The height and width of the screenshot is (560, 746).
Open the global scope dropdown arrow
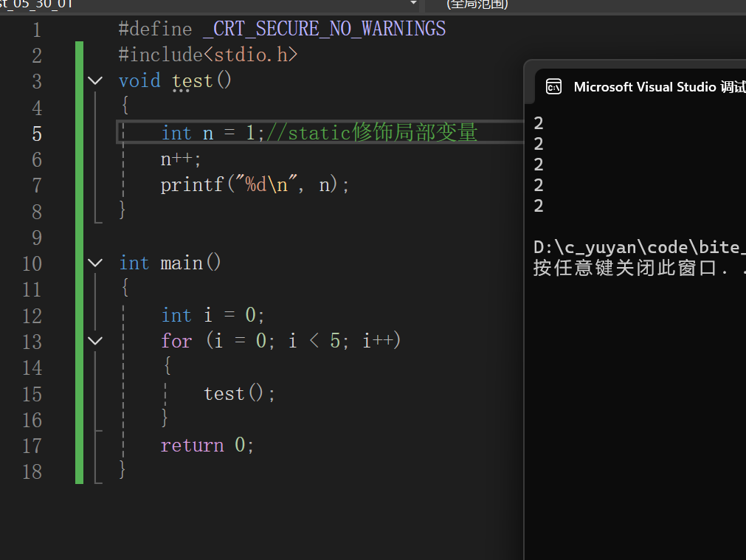[413, 3]
